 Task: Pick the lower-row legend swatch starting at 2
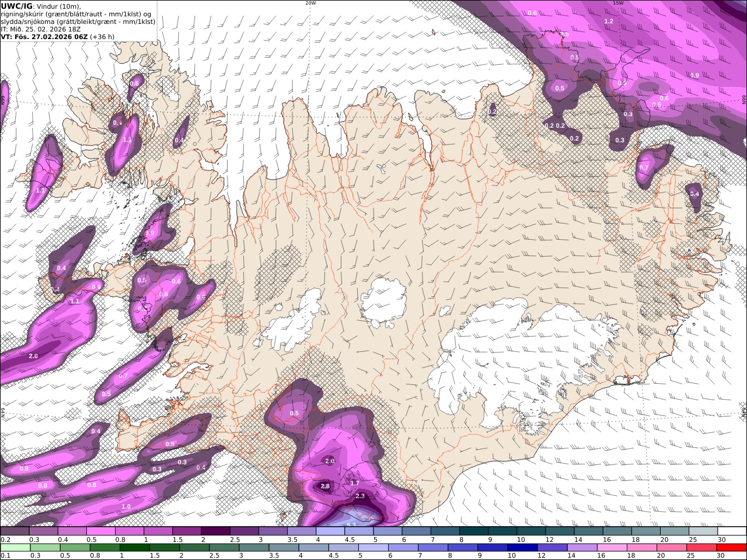coord(194,548)
